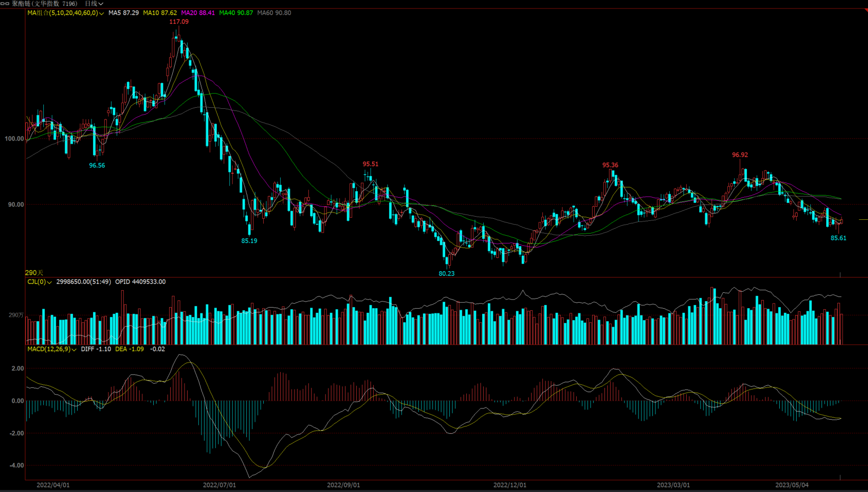Click the gray MA60 90.80 legend value
868x492 pixels.
[274, 13]
